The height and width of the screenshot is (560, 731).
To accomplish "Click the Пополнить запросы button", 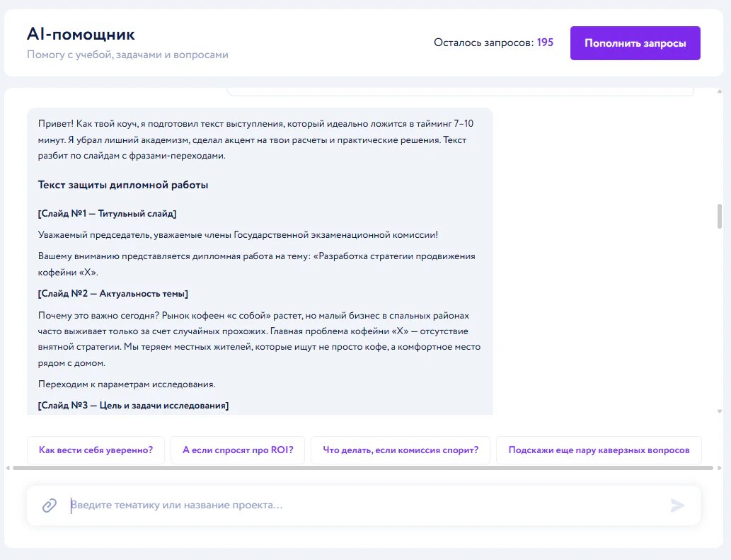I will [635, 43].
